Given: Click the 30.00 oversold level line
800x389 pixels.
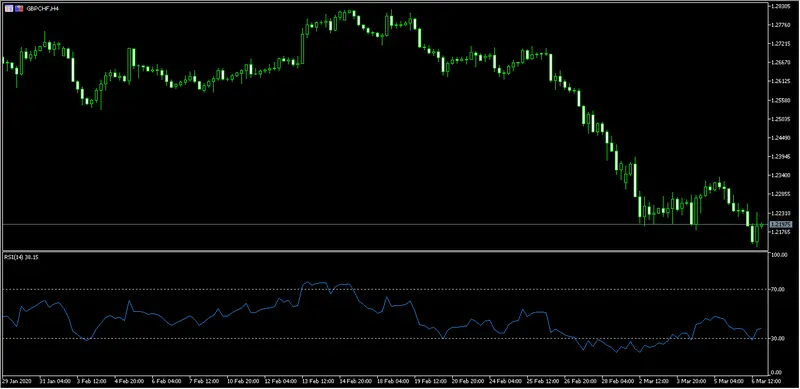Looking at the screenshot, I should pos(383,338).
